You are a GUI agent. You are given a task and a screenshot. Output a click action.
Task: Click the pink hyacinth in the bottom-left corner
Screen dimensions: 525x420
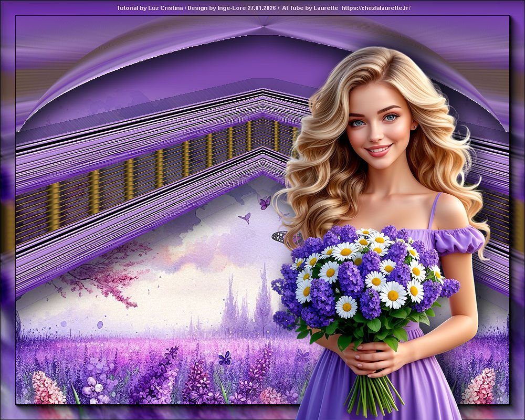click(x=48, y=387)
